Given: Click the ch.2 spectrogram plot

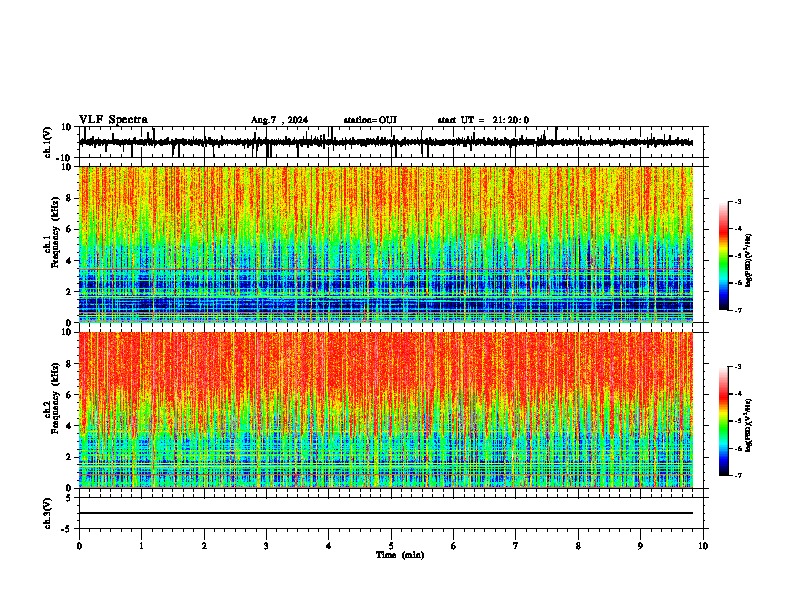Looking at the screenshot, I should (x=386, y=410).
